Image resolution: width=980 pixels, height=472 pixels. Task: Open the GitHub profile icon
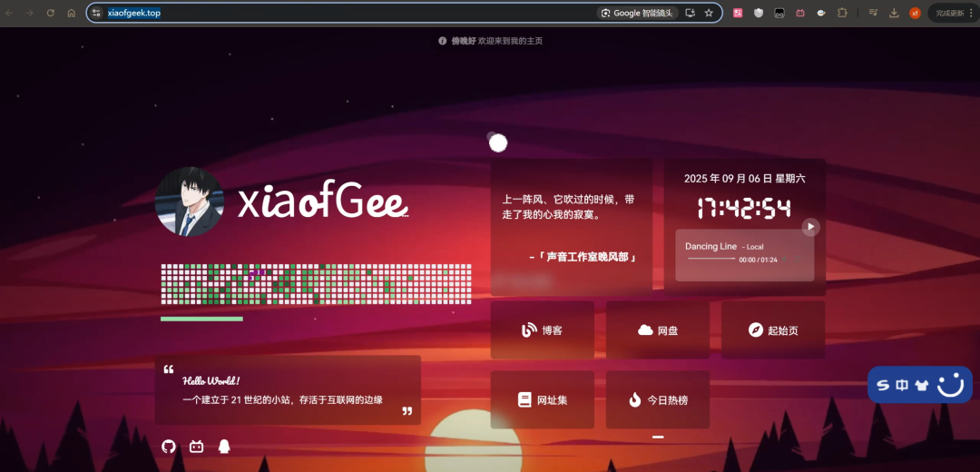pos(168,447)
